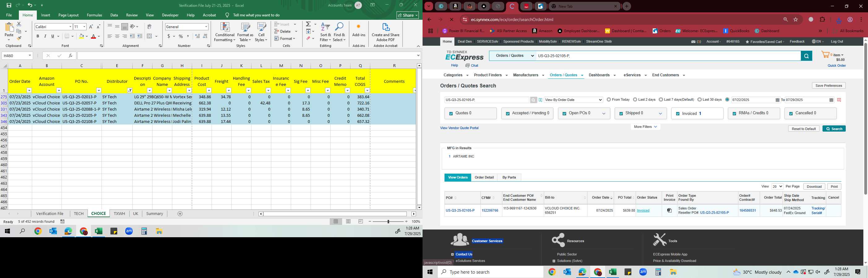Click the Paste icon in Excel
Viewport: 868px width, 278px height.
(9, 27)
